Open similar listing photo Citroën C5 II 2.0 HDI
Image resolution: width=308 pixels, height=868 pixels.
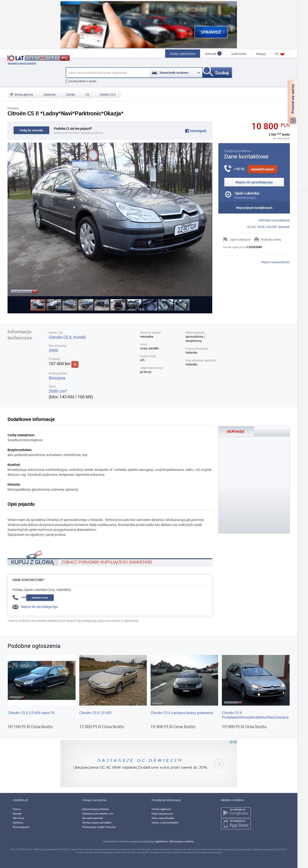point(42,680)
